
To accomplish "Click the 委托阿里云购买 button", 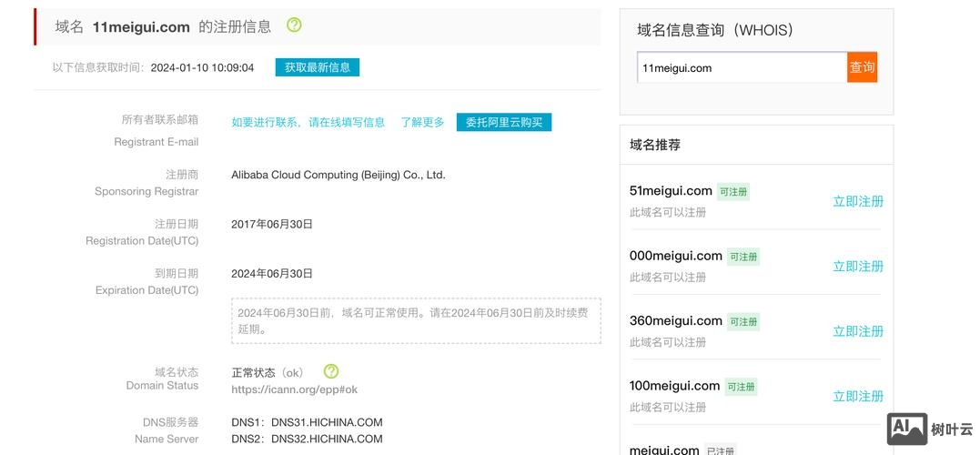I will coord(503,122).
